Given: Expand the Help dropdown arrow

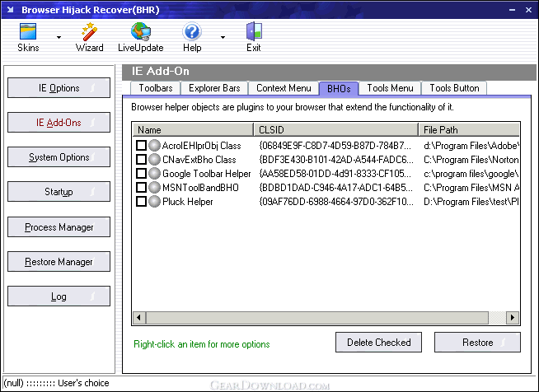Looking at the screenshot, I should pos(223,37).
